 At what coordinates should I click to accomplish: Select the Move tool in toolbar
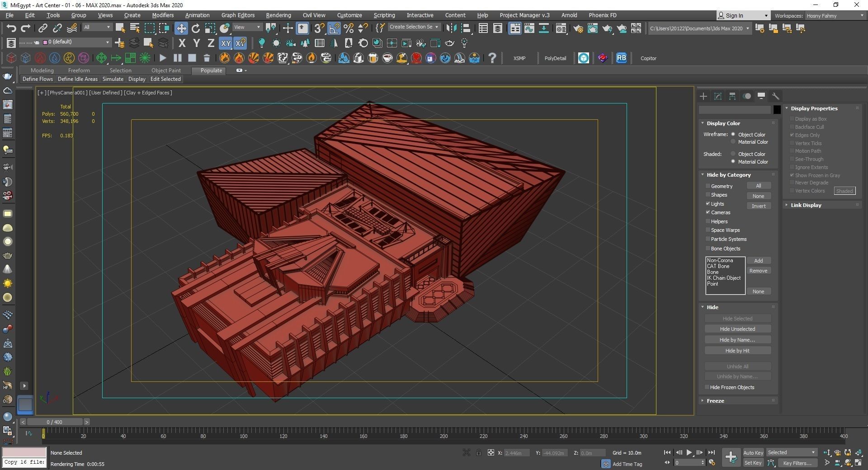point(181,28)
